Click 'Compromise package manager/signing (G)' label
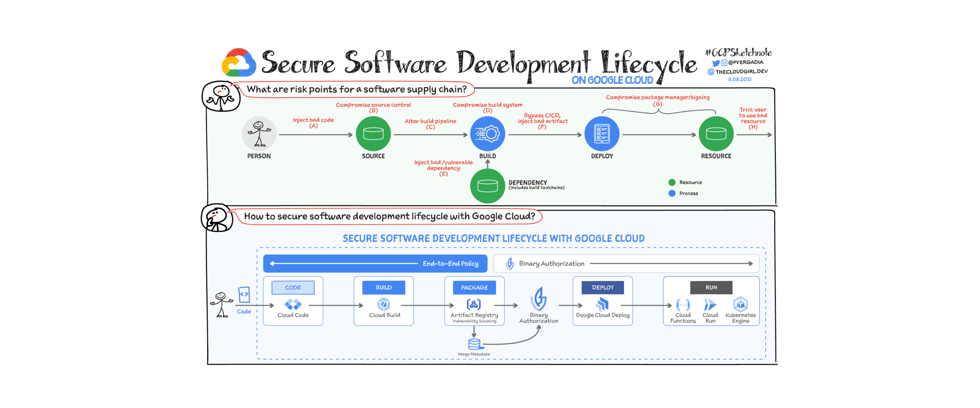The height and width of the screenshot is (408, 980). coord(657,100)
